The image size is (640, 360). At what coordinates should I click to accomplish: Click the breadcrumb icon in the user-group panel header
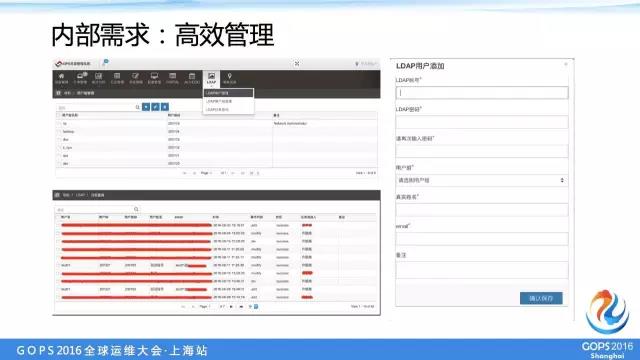point(58,93)
